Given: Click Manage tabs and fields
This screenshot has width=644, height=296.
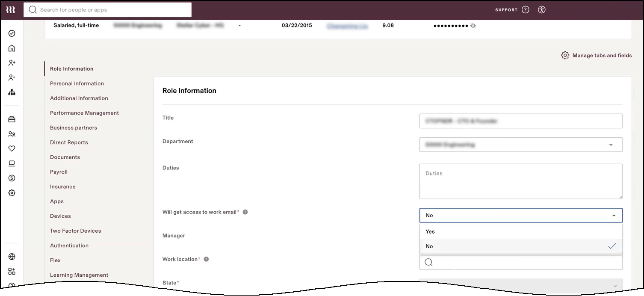Looking at the screenshot, I should pos(596,55).
